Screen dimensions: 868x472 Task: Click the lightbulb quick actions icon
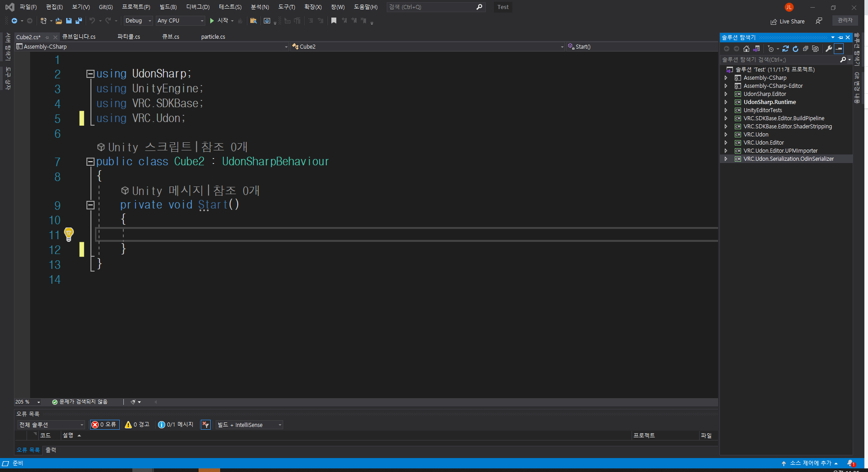pyautogui.click(x=68, y=234)
